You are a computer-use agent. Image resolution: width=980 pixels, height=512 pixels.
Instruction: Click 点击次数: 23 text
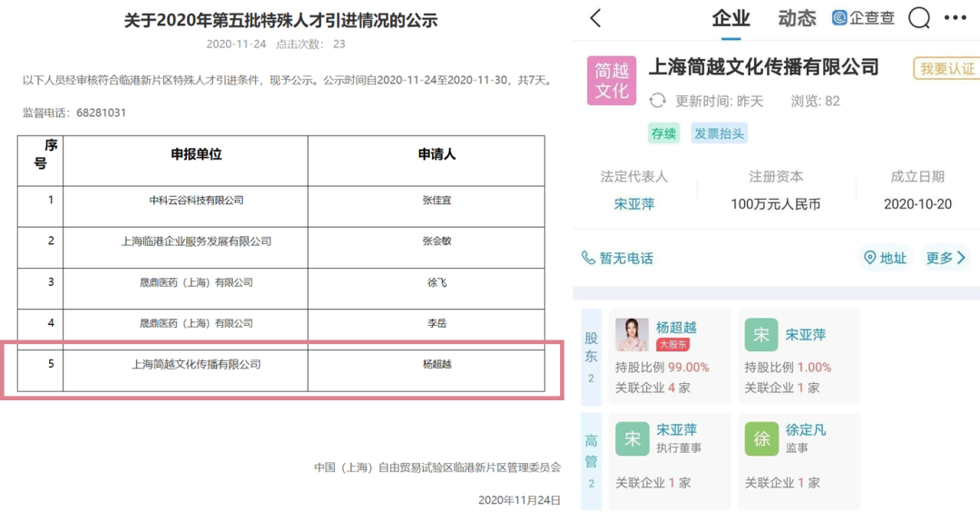point(310,44)
